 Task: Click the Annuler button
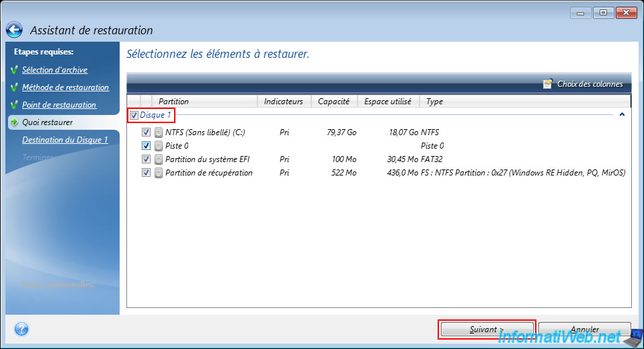pyautogui.click(x=584, y=329)
